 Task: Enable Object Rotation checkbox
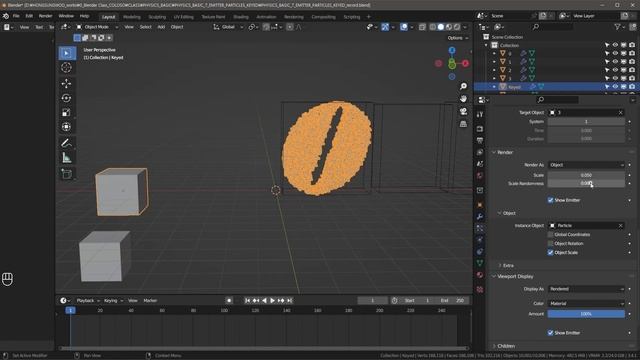click(550, 244)
